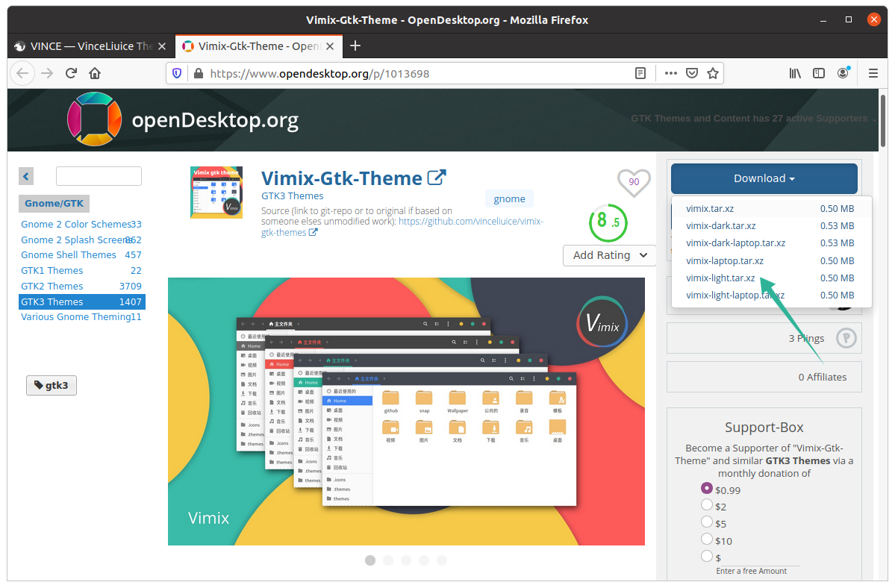Open the Firefox hamburger menu
The image size is (895, 588).
tap(873, 74)
